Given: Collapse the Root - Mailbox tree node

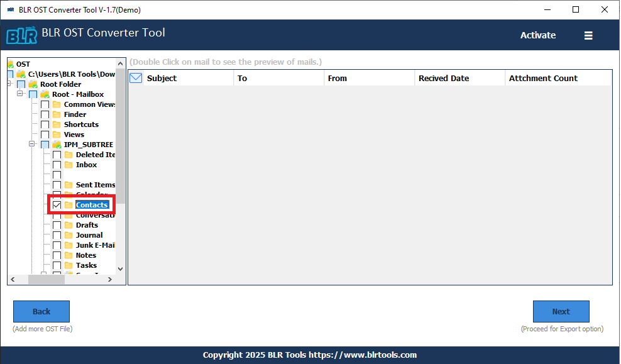Looking at the screenshot, I should click(x=21, y=94).
